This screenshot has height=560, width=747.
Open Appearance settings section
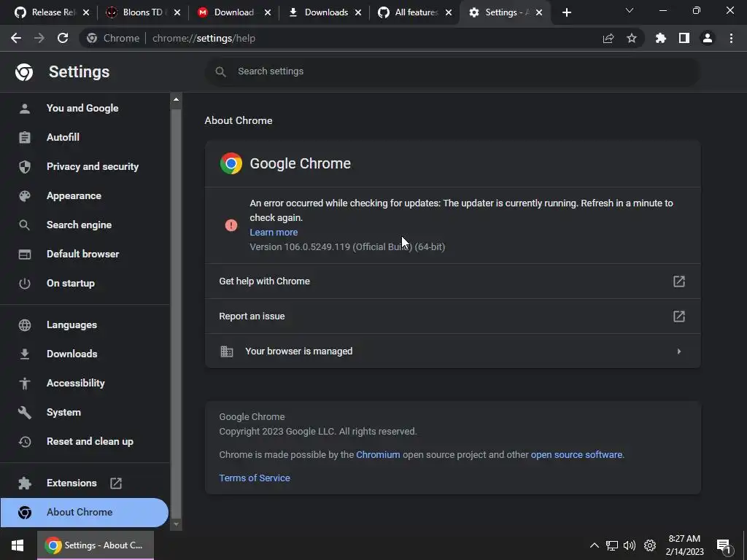[74, 195]
